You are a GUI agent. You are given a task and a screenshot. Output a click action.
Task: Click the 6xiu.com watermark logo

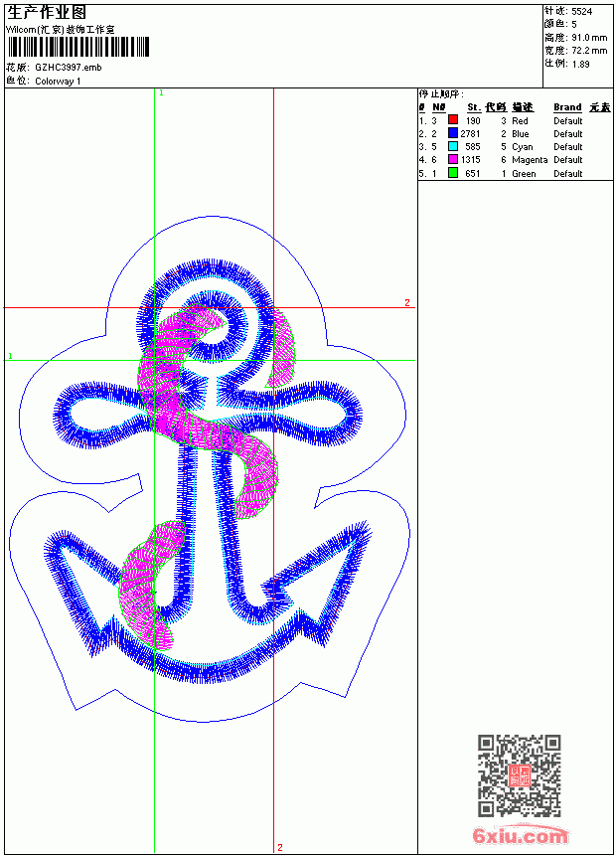click(x=520, y=835)
